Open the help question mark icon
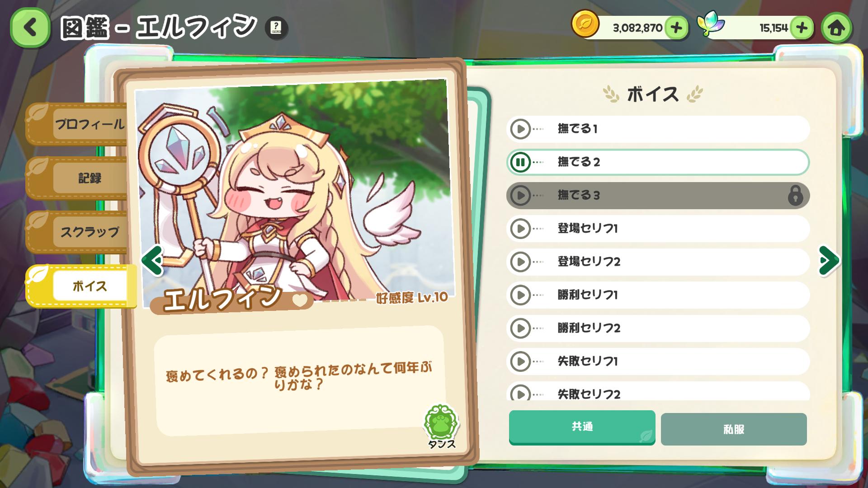The width and height of the screenshot is (868, 488). 276,28
